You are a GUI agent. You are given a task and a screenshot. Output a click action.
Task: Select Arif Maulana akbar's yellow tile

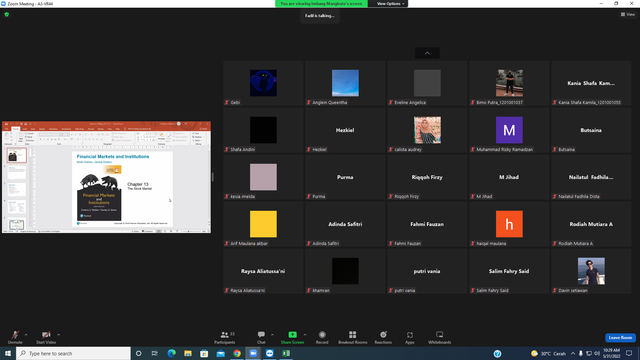[x=263, y=224]
